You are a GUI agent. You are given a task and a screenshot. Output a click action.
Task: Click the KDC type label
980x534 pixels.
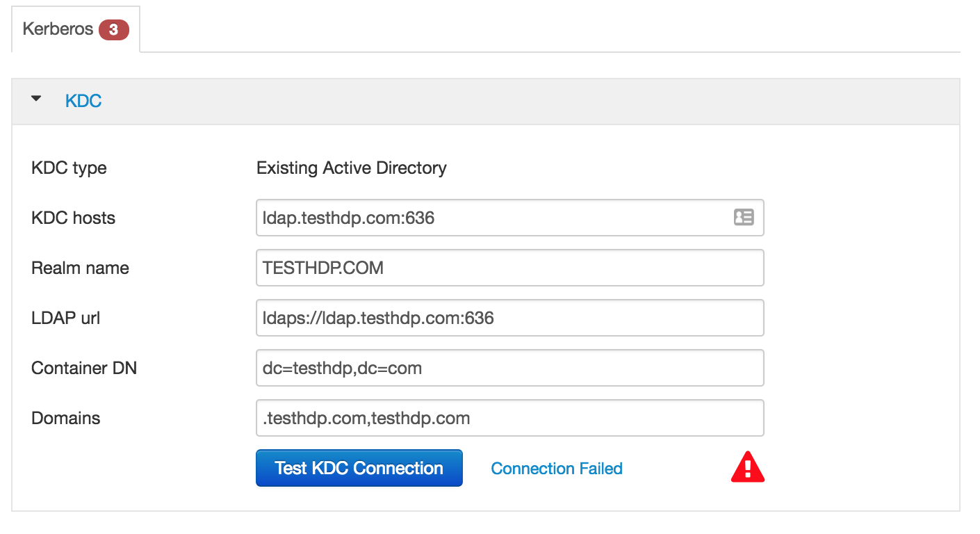pyautogui.click(x=69, y=168)
